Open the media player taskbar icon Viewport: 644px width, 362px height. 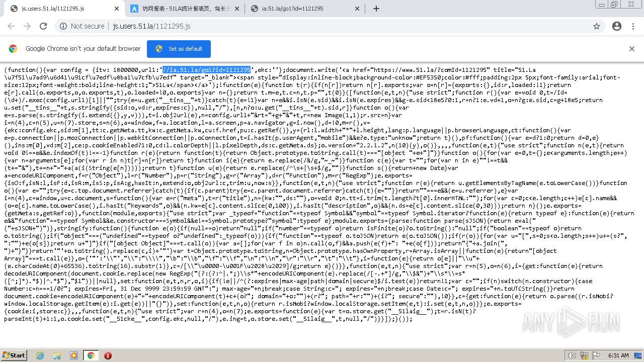click(x=74, y=355)
